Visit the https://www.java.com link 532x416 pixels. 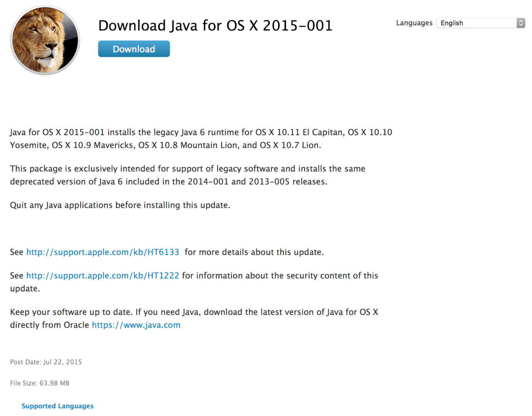coord(136,325)
